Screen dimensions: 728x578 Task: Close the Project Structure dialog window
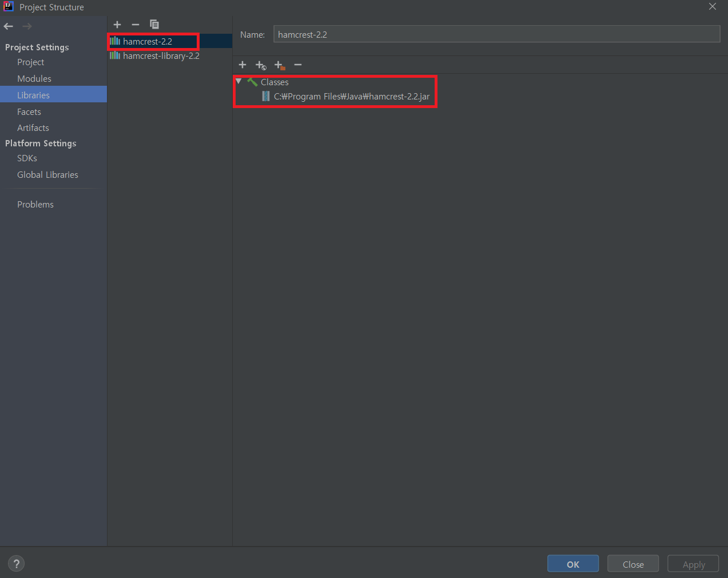(713, 7)
